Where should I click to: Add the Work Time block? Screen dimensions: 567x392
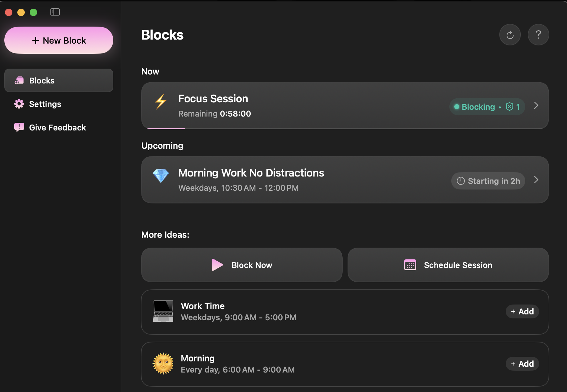click(x=522, y=311)
